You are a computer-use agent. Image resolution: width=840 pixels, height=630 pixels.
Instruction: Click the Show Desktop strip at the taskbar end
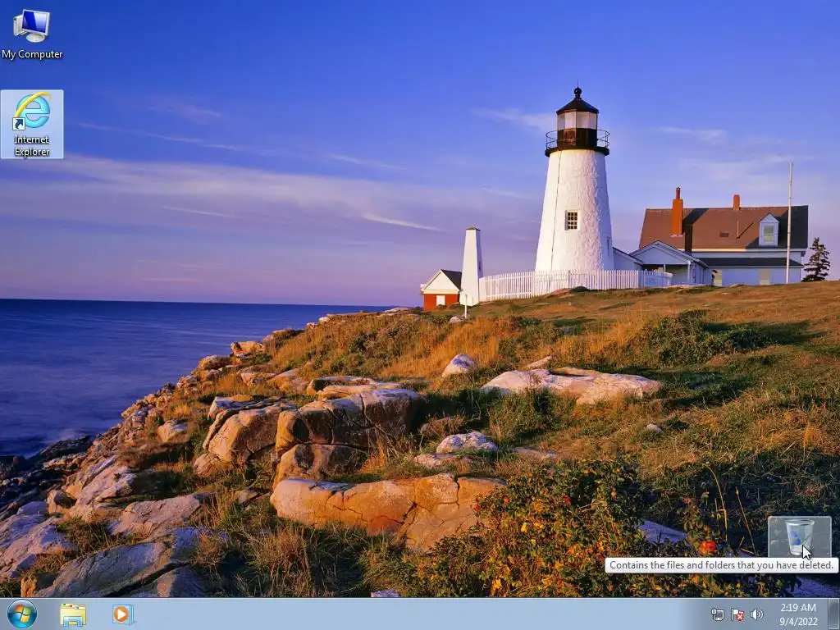(x=833, y=614)
